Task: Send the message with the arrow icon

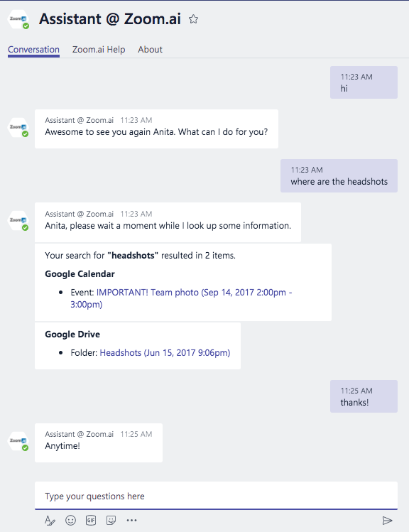Action: coord(387,520)
